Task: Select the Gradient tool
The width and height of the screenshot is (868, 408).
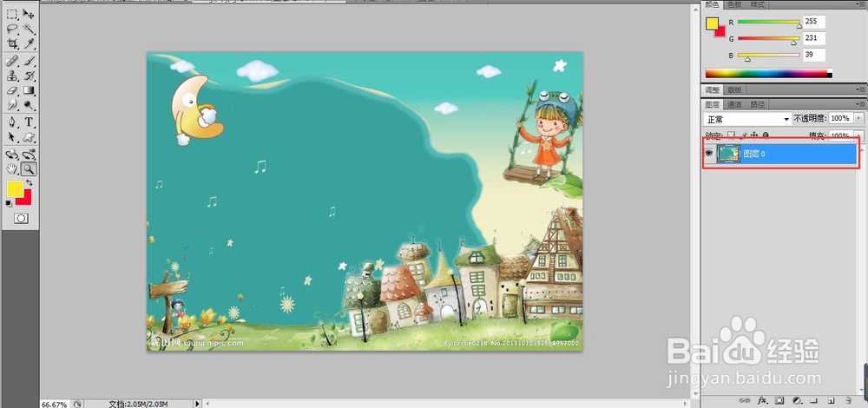Action: (29, 90)
